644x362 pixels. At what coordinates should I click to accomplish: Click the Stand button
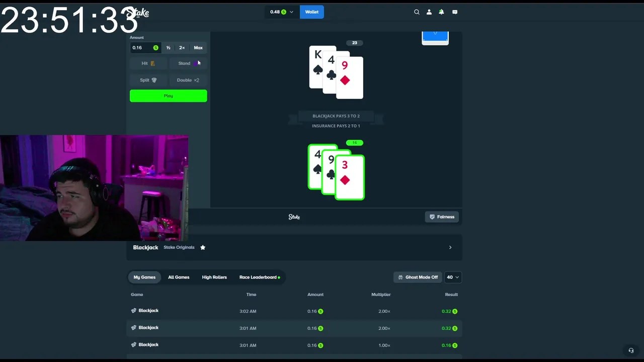click(x=188, y=63)
